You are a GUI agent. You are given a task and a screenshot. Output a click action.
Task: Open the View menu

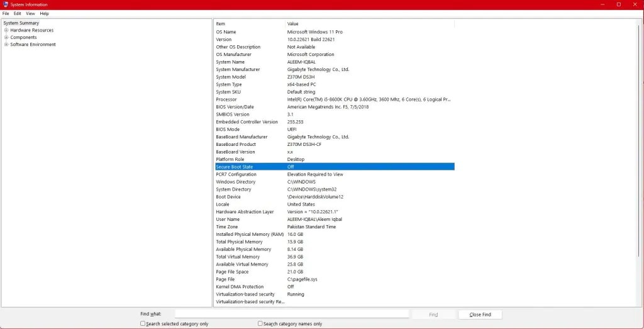click(x=30, y=14)
